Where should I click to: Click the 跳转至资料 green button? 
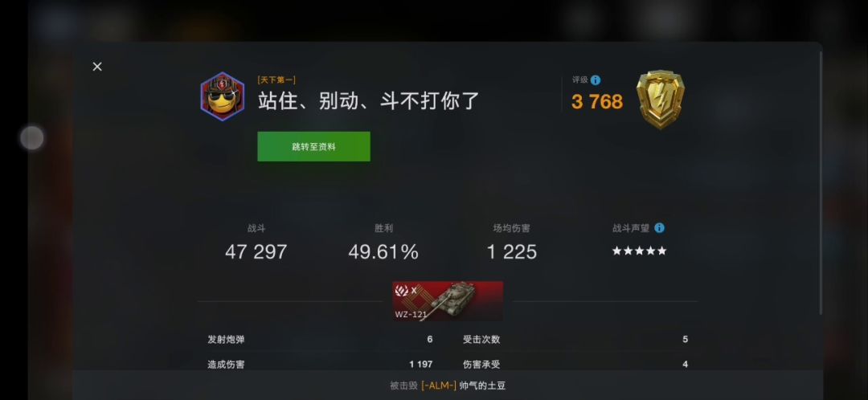pyautogui.click(x=314, y=147)
